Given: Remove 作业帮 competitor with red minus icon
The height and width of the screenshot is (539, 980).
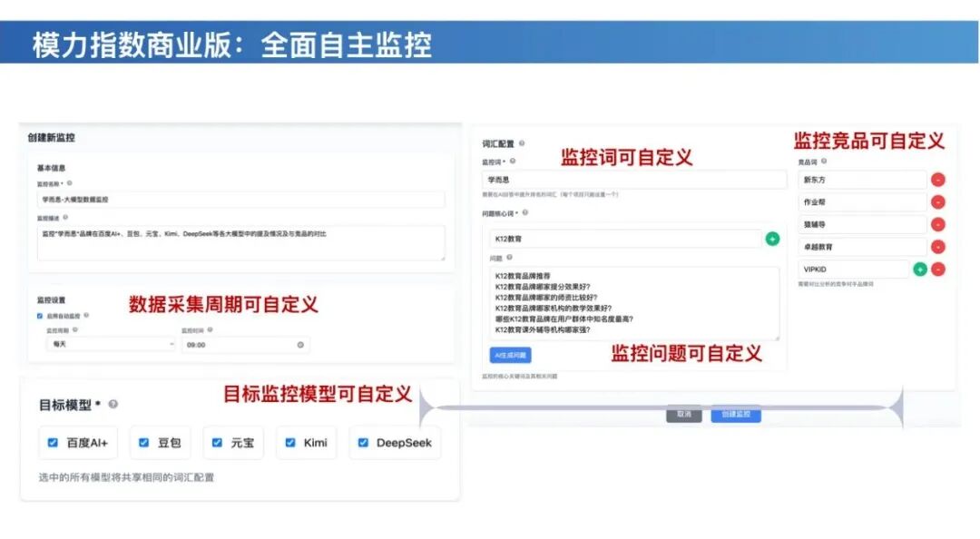Looking at the screenshot, I should click(937, 202).
